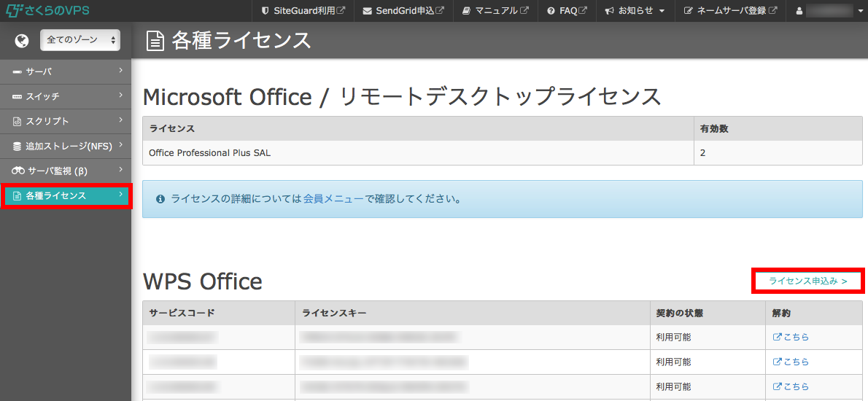
Task: Click the document icon beside 各種ライセンス sidebar item
Action: (17, 196)
